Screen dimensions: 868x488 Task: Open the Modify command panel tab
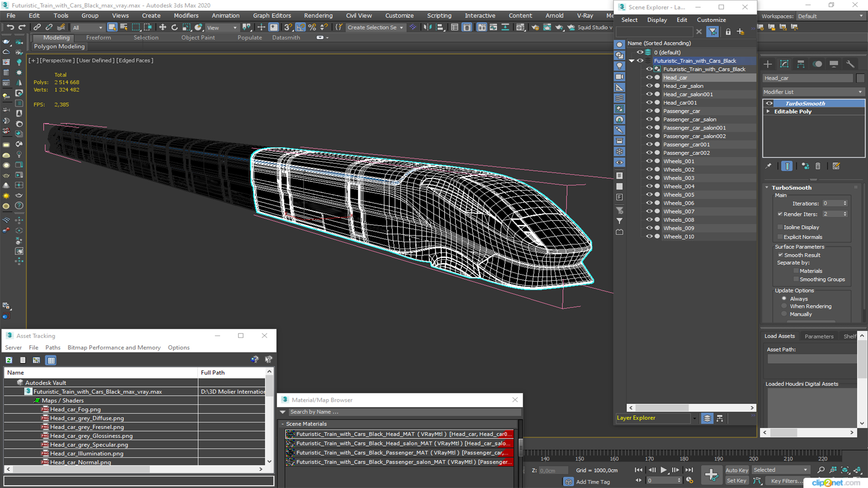(x=784, y=64)
